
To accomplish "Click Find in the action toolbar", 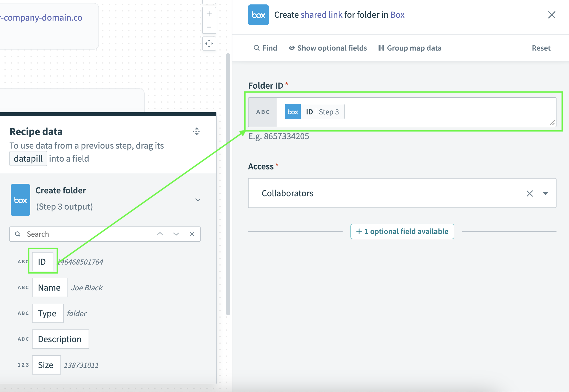I will point(265,48).
